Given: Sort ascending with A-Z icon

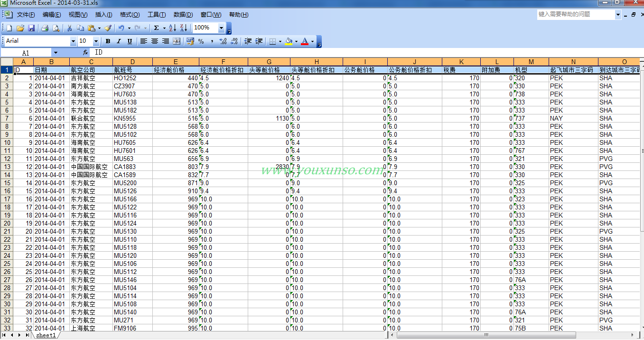Looking at the screenshot, I should coord(172,28).
